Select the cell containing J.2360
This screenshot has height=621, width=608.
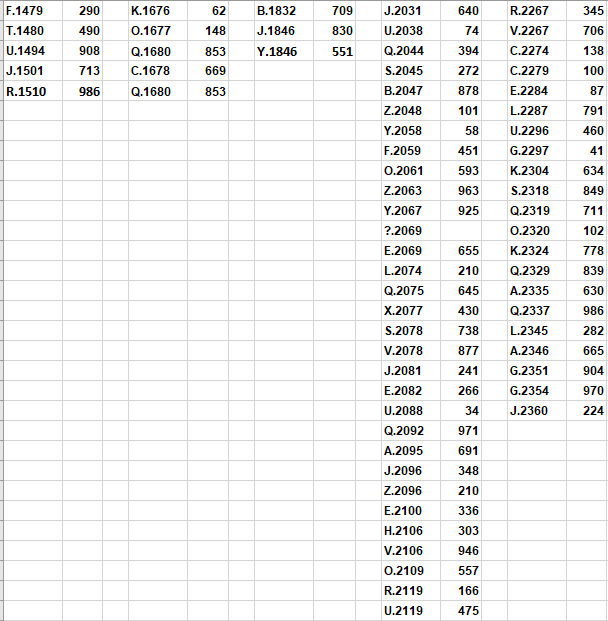pyautogui.click(x=537, y=411)
